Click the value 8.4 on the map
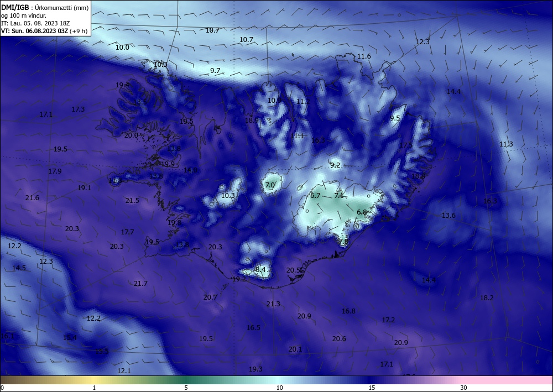 pos(260,270)
